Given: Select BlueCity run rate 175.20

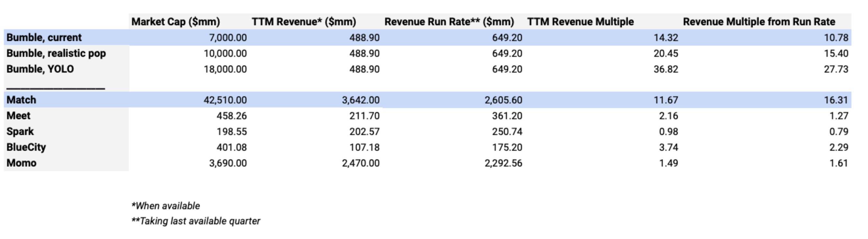Looking at the screenshot, I should point(507,147).
